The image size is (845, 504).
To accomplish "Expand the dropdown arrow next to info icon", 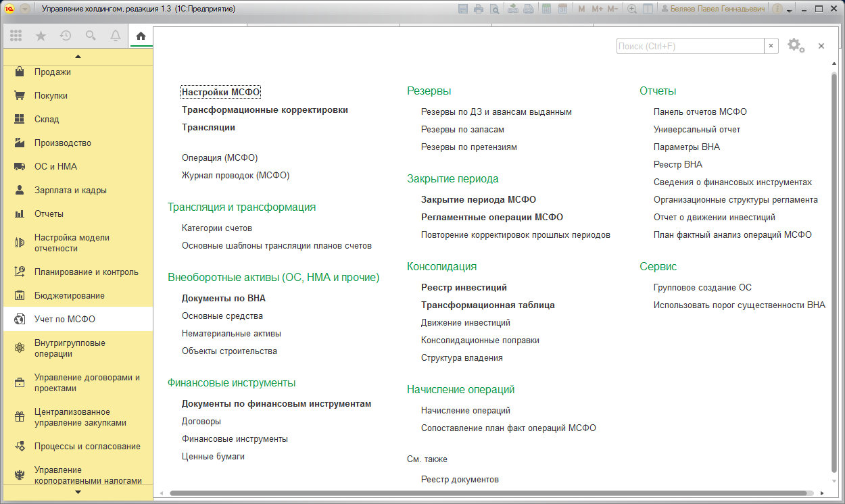I will [x=789, y=11].
